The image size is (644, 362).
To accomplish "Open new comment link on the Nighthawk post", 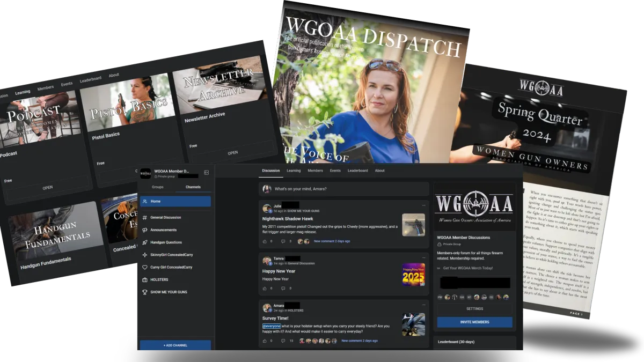I will (332, 241).
